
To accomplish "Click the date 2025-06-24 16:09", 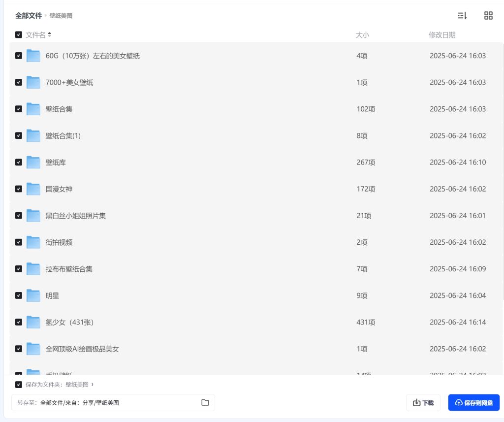I will pos(458,269).
